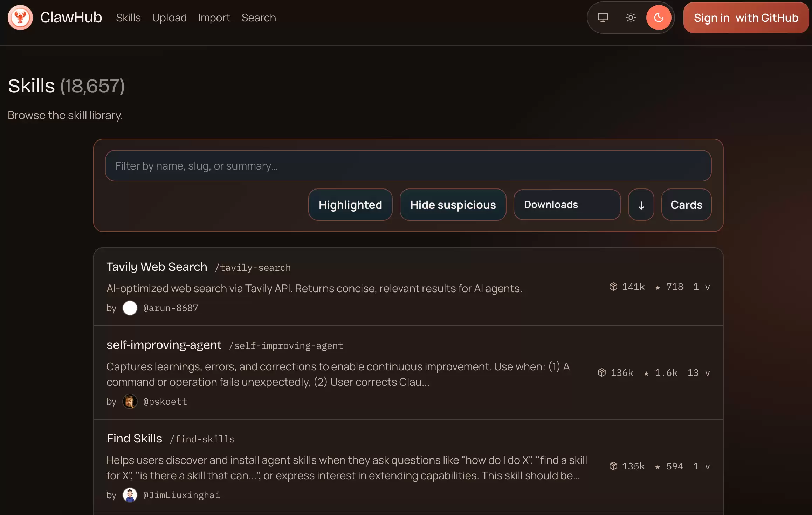The image size is (812, 515).
Task: Click star icon on self-improving-agent row
Action: [646, 373]
